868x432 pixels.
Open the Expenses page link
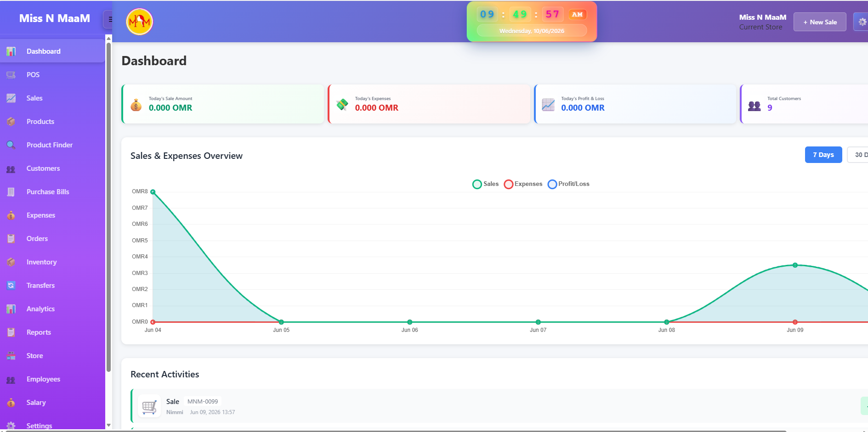pyautogui.click(x=53, y=215)
